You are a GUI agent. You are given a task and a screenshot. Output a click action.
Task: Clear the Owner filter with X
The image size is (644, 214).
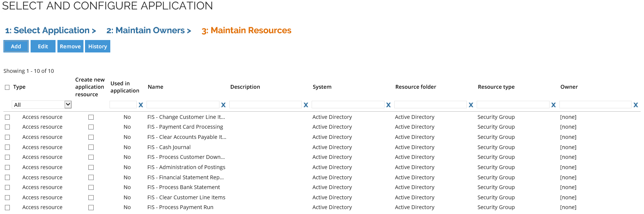[636, 105]
